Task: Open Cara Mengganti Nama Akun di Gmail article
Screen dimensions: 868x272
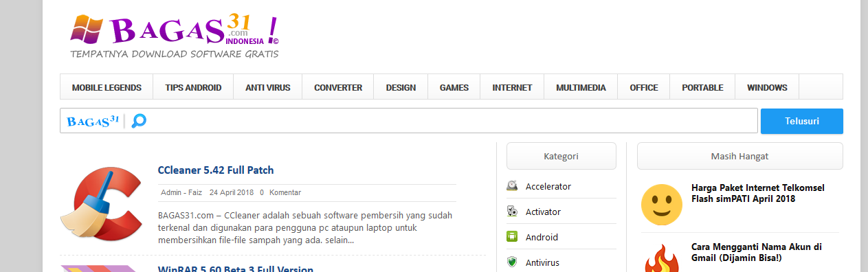Action: (757, 252)
